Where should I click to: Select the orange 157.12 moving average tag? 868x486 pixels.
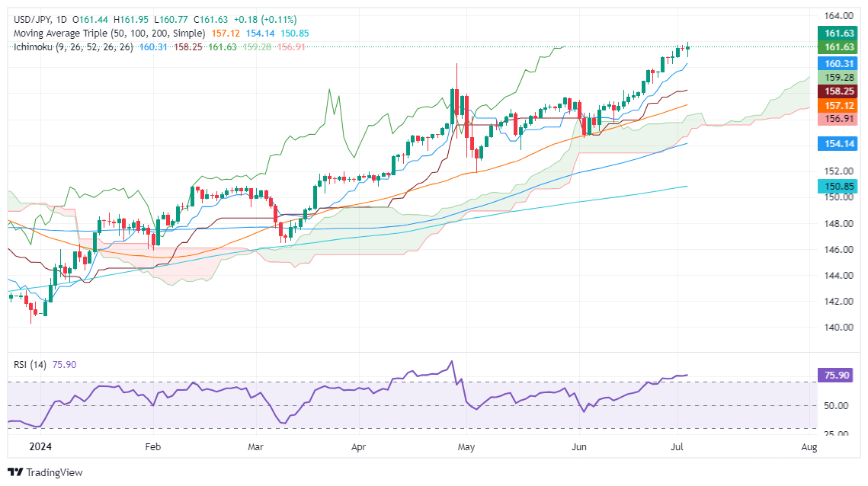[838, 105]
